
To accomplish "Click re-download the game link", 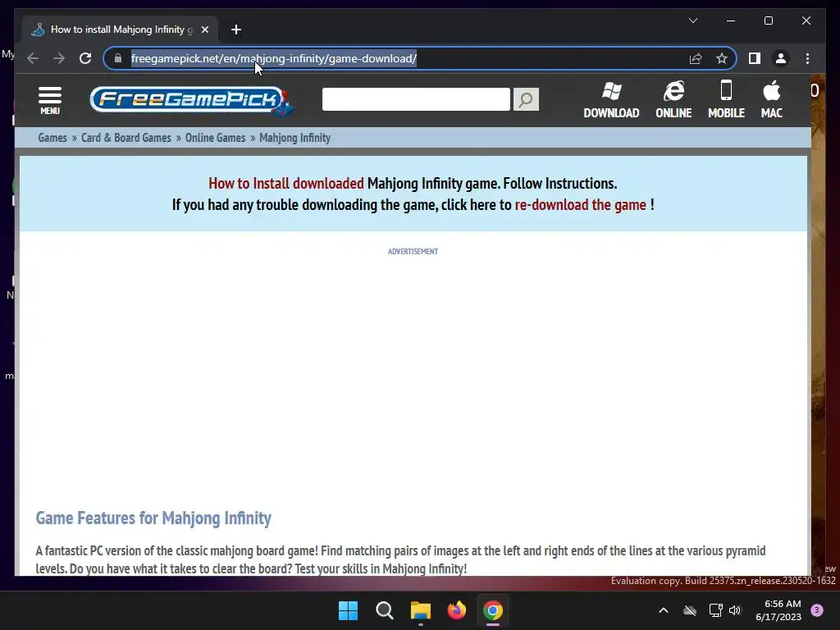I will tap(580, 204).
